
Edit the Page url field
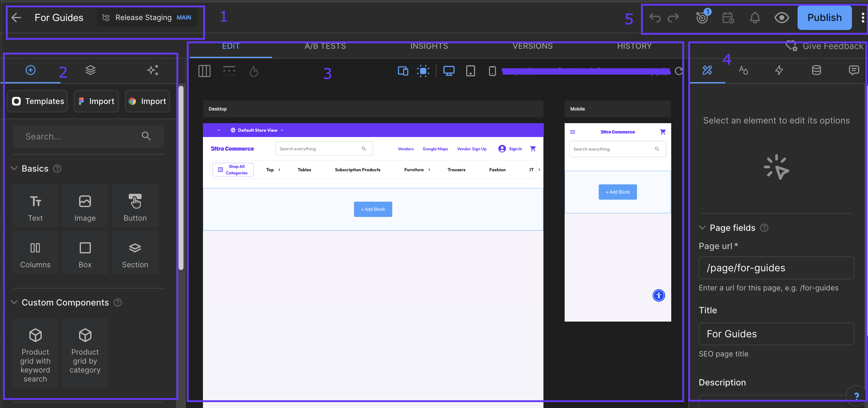776,268
